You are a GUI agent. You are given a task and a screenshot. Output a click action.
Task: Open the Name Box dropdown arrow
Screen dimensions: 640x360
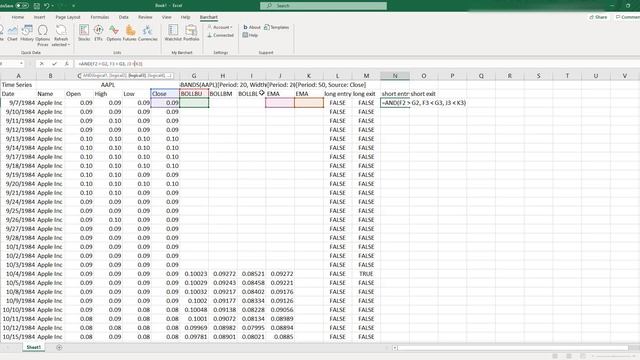[x=21, y=64]
